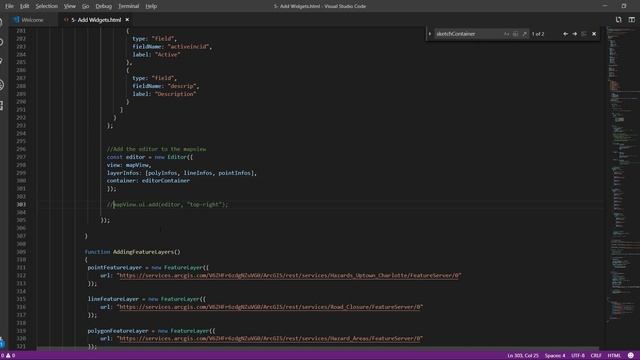
Task: Open Hazard_Areas FeatureServer URL
Action: coord(270,338)
